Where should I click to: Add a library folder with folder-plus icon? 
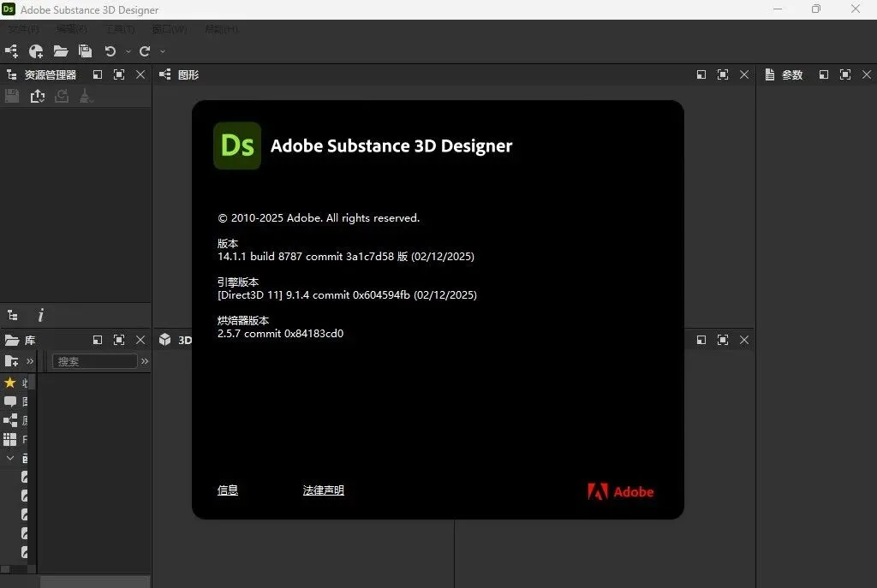11,361
